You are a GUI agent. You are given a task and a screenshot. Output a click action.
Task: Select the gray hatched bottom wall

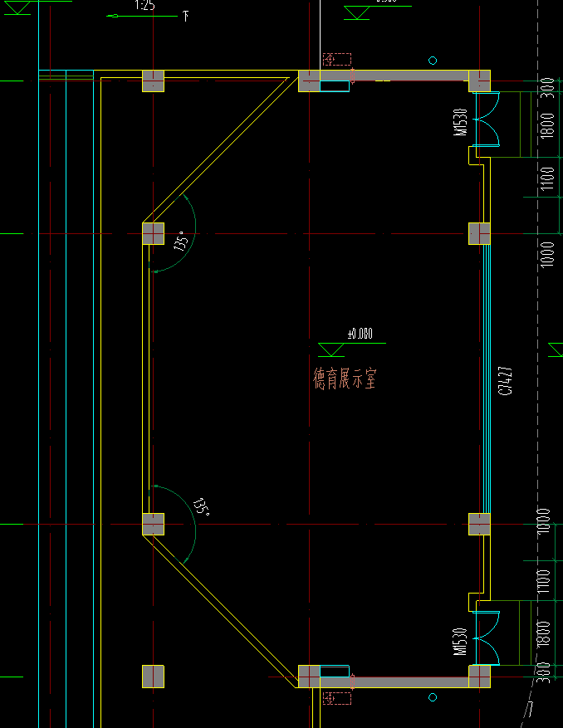[x=394, y=682]
